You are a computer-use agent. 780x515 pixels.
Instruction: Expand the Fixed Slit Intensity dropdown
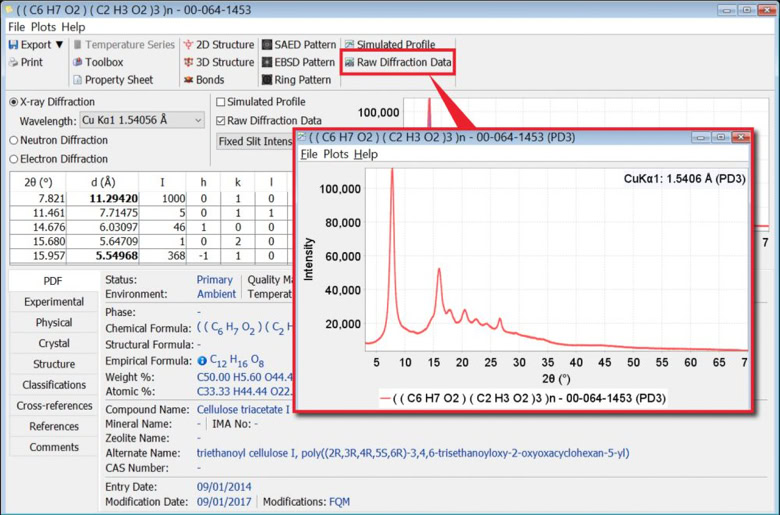255,141
